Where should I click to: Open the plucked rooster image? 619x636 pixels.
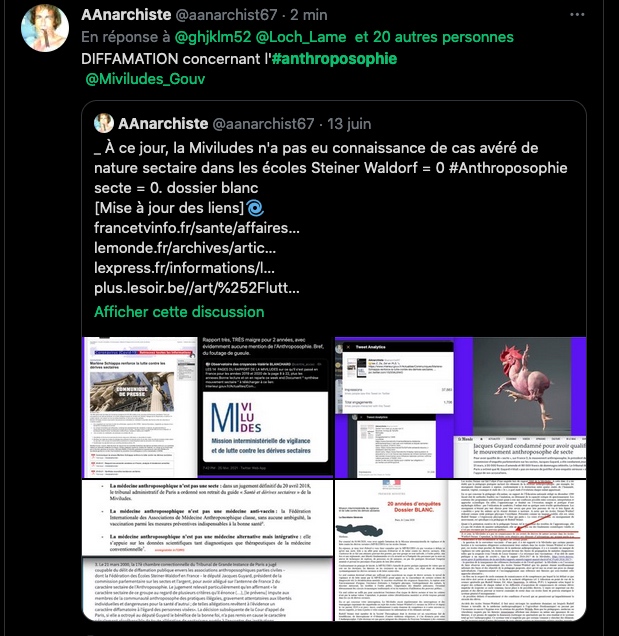522,386
